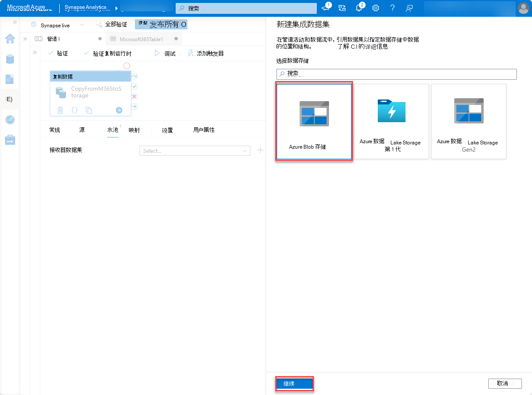Expand the activities pane chevrons
Viewport: 532px width, 395px height.
point(35,52)
